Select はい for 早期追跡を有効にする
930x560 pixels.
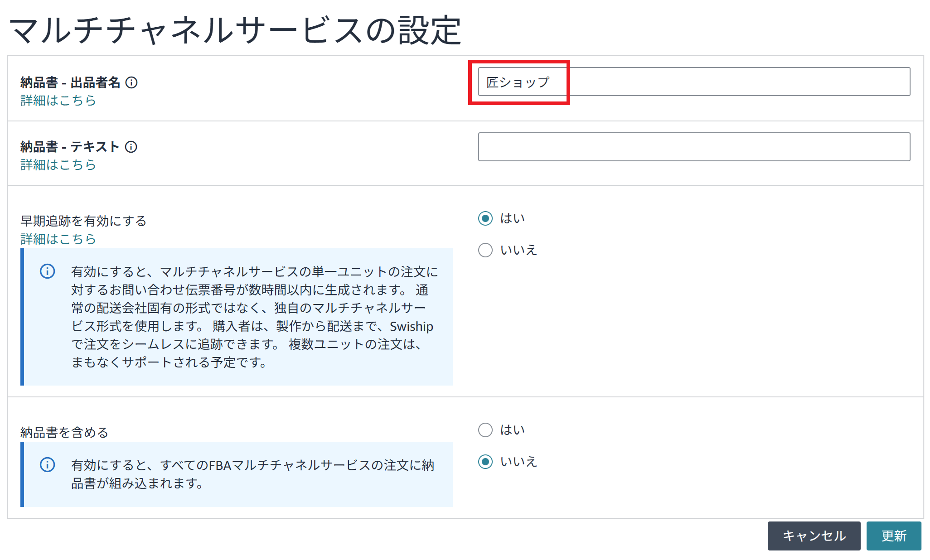[485, 218]
